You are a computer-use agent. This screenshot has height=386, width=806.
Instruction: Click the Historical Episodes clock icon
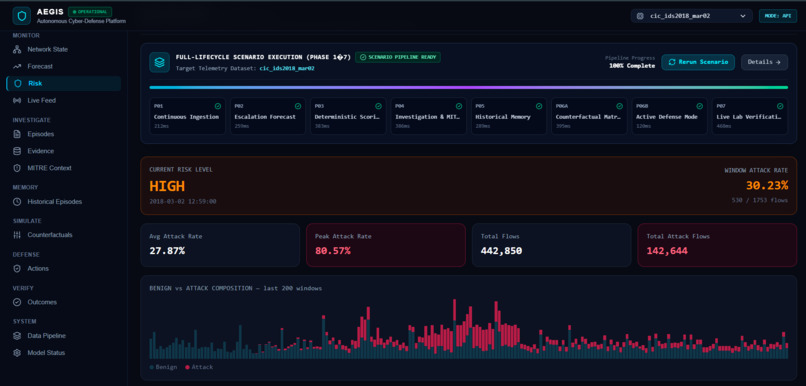click(x=17, y=201)
